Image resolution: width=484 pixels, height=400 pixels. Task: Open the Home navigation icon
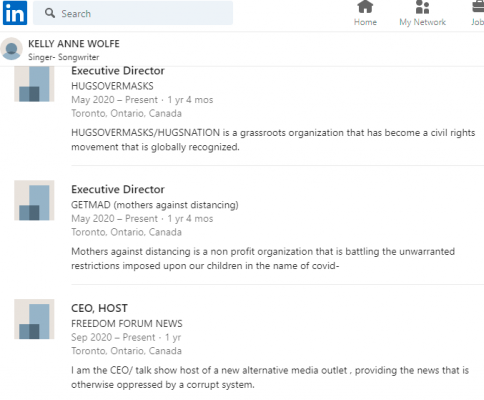[365, 7]
